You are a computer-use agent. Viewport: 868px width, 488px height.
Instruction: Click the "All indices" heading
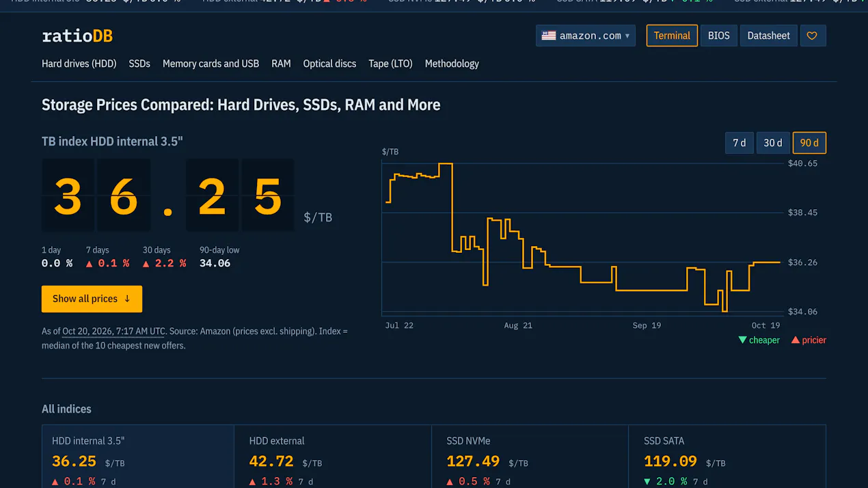click(x=66, y=409)
